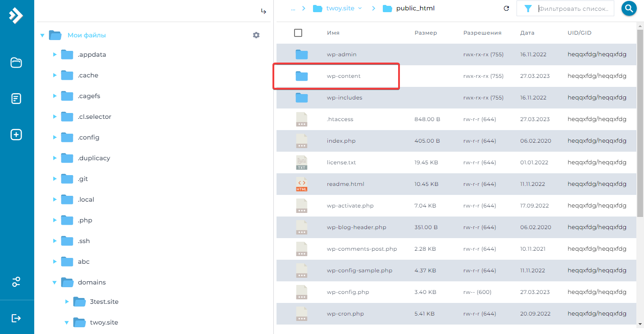Expand the 3test.site folder arrow

(68, 302)
